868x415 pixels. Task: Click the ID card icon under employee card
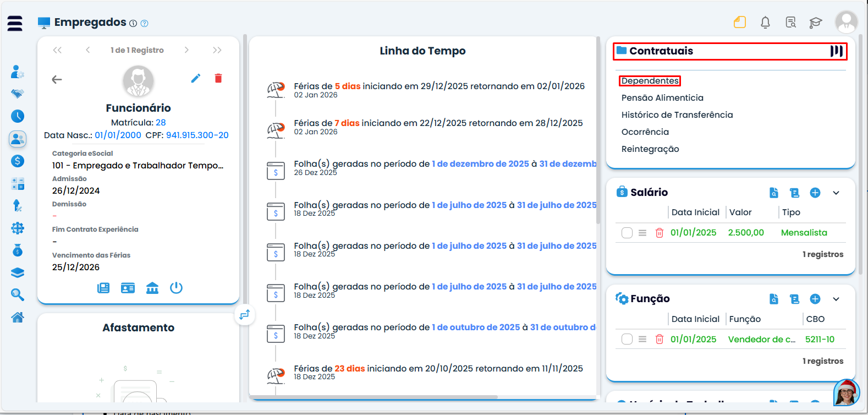point(128,288)
